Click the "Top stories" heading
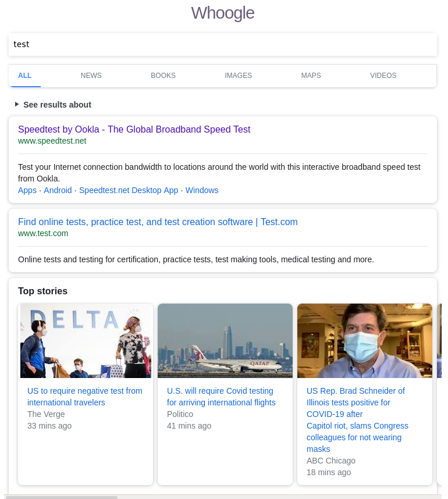This screenshot has height=499, width=448. 42,291
